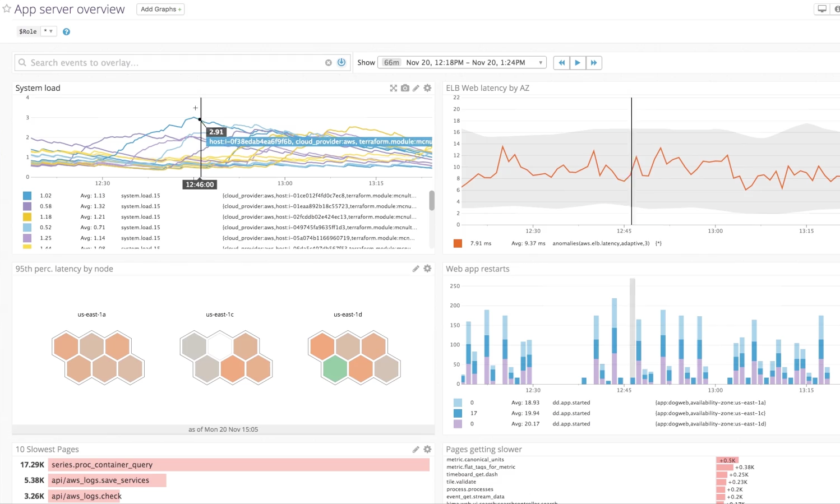
Task: Expand System load graph to fullscreen
Action: 393,88
